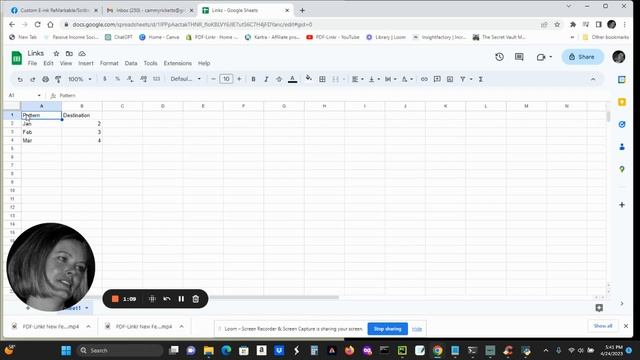Select cell A4 Mar
The image size is (640, 360).
click(41, 140)
